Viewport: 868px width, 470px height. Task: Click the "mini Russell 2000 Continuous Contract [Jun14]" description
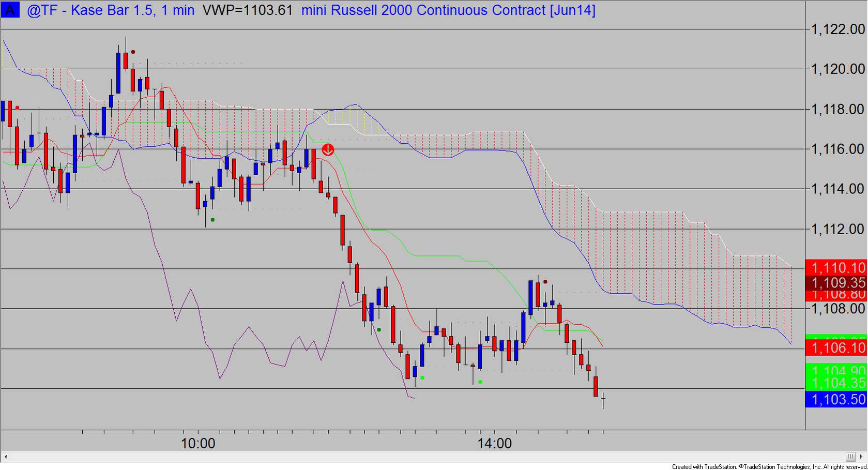448,10
